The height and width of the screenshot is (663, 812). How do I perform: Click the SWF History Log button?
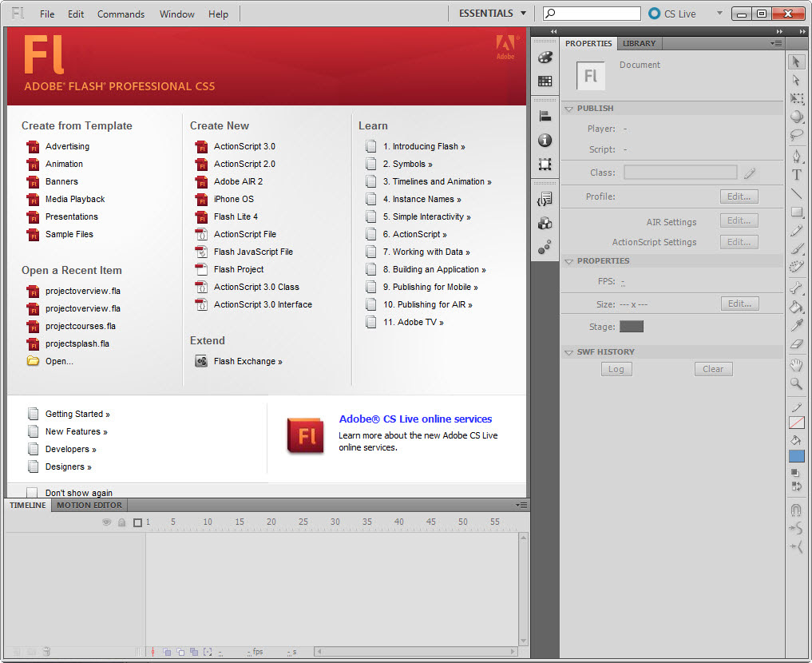click(x=616, y=369)
